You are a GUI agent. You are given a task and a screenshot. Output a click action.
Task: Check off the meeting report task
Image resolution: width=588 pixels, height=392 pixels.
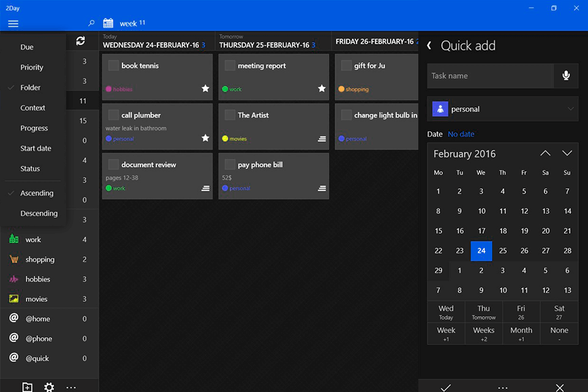(x=230, y=66)
